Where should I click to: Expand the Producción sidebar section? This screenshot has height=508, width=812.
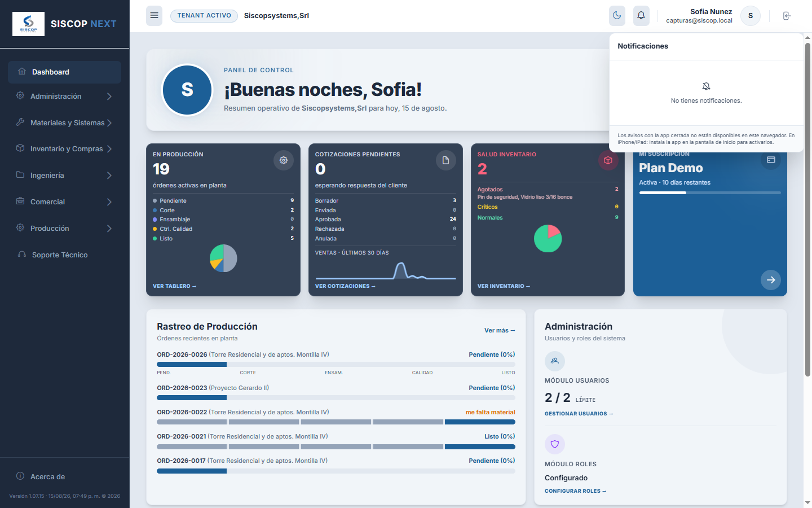[x=64, y=229]
